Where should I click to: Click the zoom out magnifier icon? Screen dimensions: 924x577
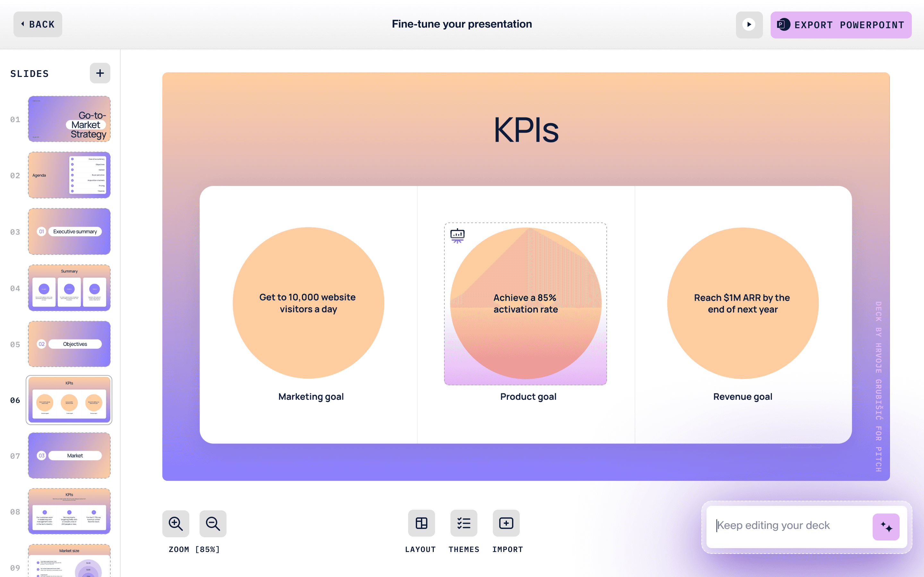point(213,523)
